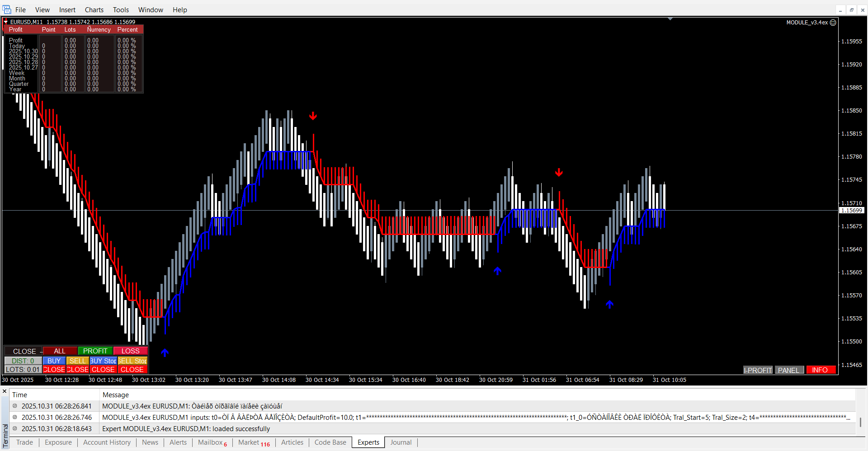
Task: Click the MetaTrader app icon in menu bar
Action: pos(7,9)
